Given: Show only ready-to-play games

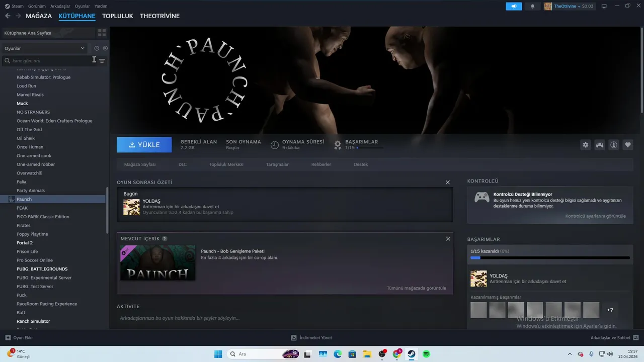Looking at the screenshot, I should pos(105,48).
